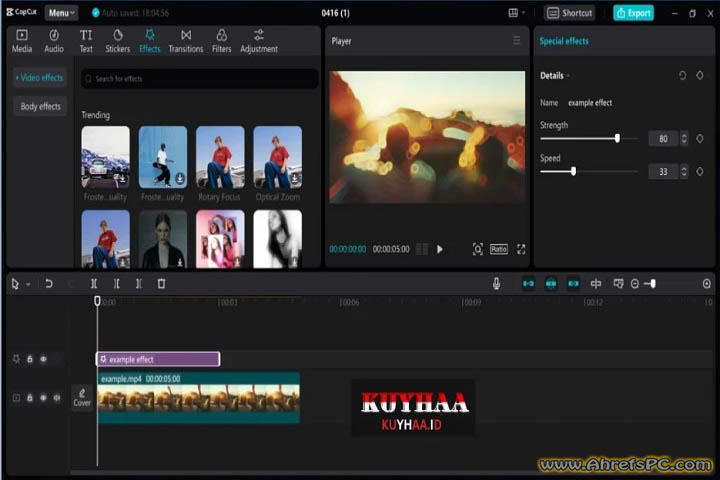The image size is (720, 480).
Task: Enter fullscreen preview
Action: click(x=521, y=249)
